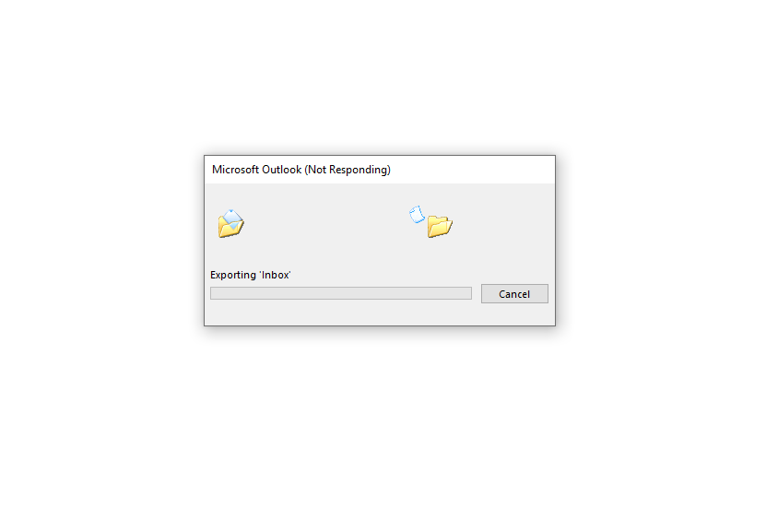The image size is (778, 532).
Task: Click the Cancel button
Action: (x=514, y=294)
